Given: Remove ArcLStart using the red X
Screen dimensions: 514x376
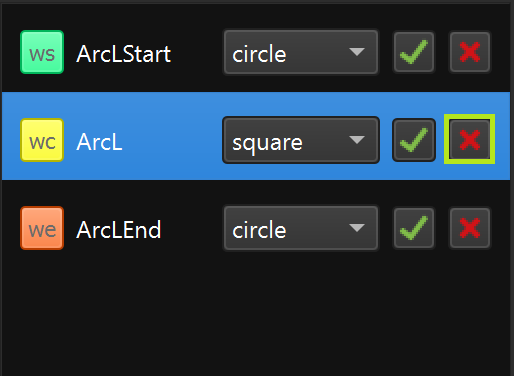Looking at the screenshot, I should pyautogui.click(x=470, y=52).
